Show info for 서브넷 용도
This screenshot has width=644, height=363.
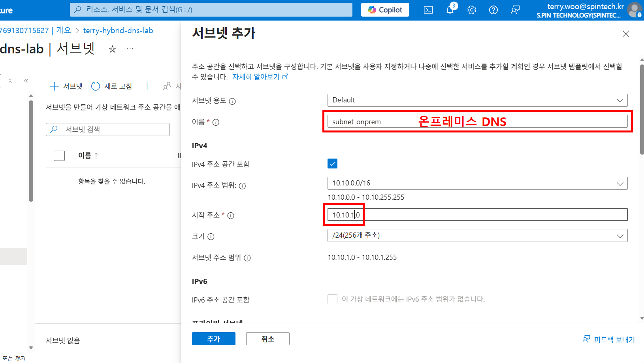pyautogui.click(x=232, y=101)
